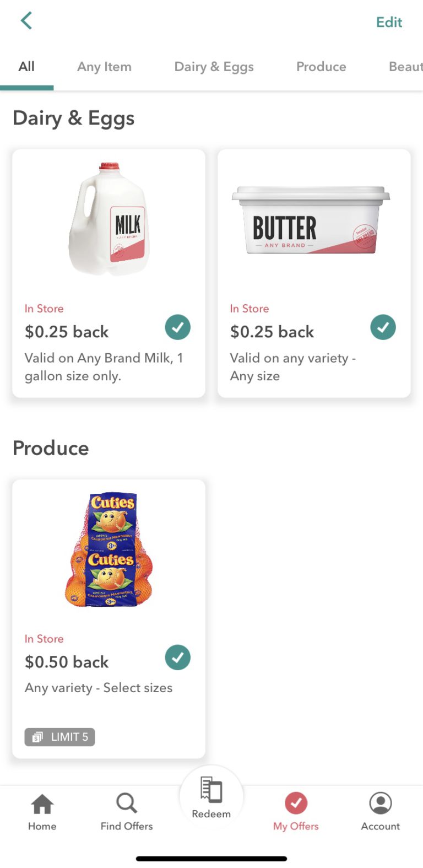Viewport: 423px width, 868px height.
Task: Tap the My Offers checkmark icon
Action: [296, 803]
